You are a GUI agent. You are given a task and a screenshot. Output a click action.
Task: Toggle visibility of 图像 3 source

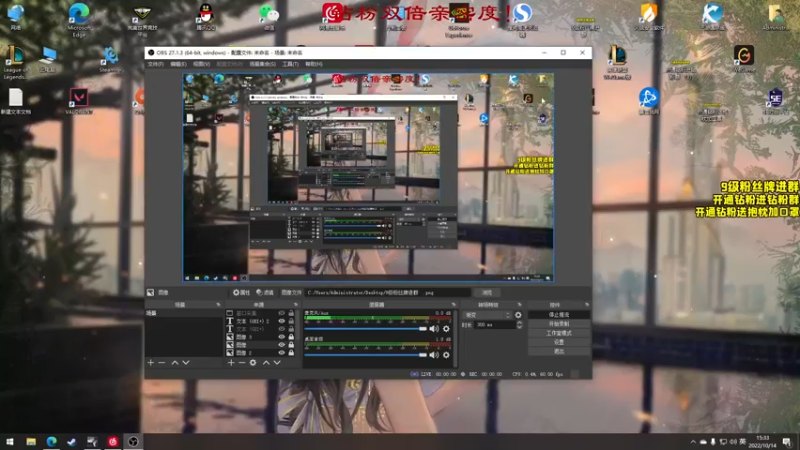tap(282, 337)
